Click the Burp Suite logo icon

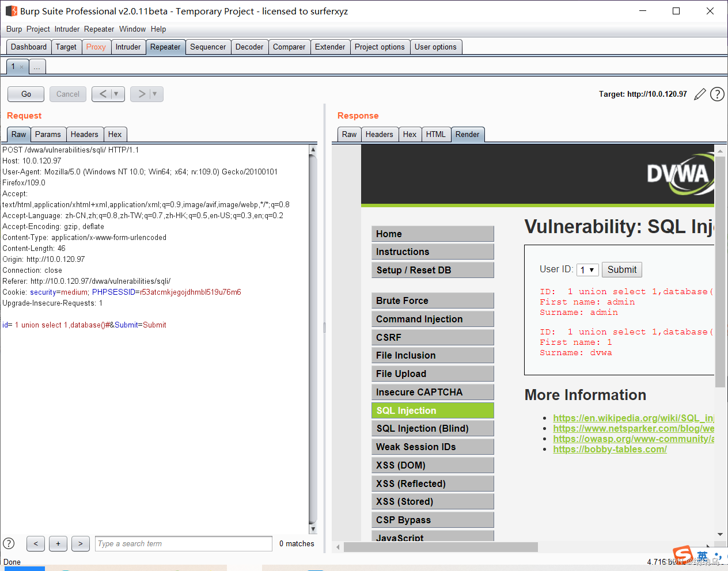pyautogui.click(x=11, y=11)
